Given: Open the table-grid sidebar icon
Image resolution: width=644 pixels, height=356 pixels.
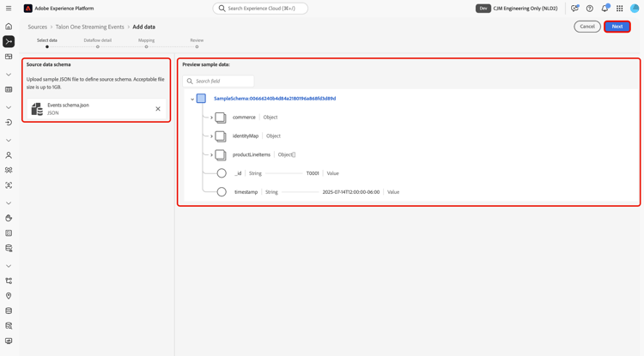Looking at the screenshot, I should coord(9,89).
